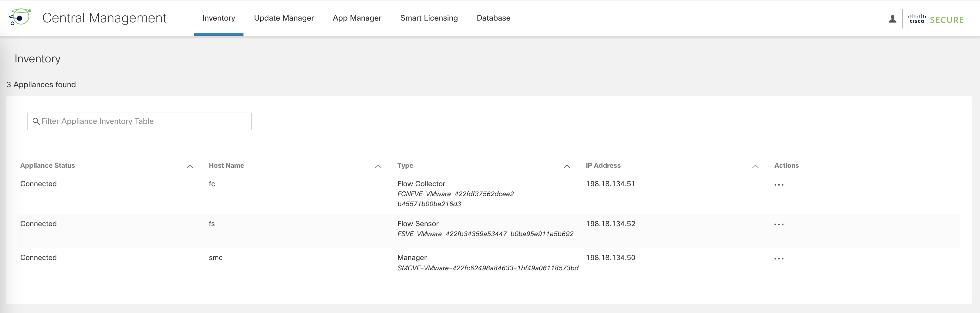The height and width of the screenshot is (313, 980).
Task: Switch to the Update Manager tab
Action: click(284, 18)
